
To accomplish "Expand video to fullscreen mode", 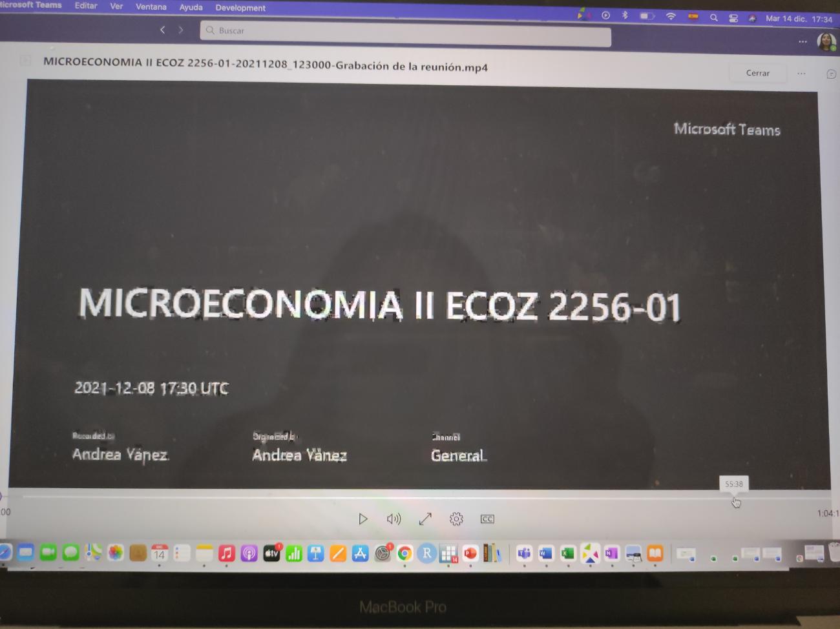I will 425,519.
